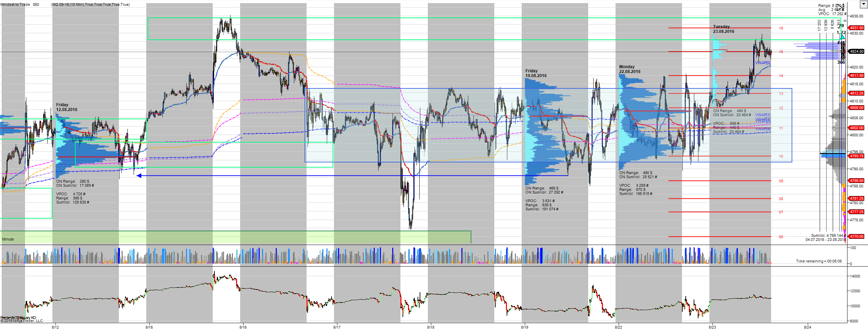Image resolution: width=868 pixels, height=331 pixels.
Task: Click 'SumVol: 126 638 #' under Friday 12.08 profile
Action: pyautogui.click(x=73, y=202)
